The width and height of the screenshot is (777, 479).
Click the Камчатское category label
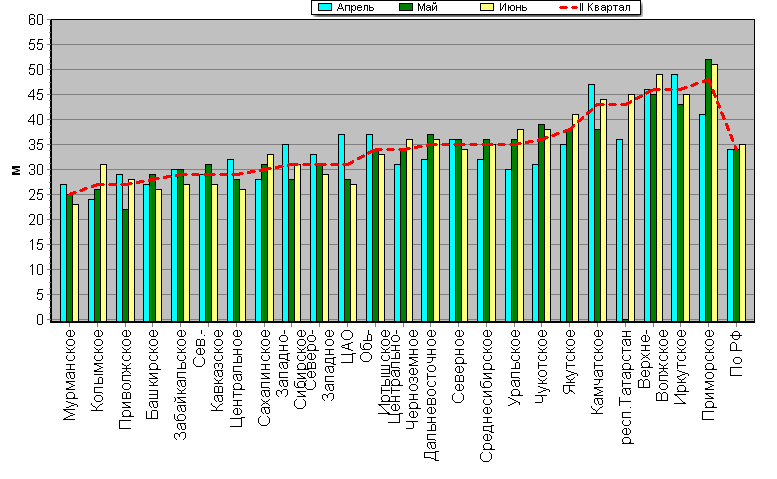coord(598,372)
